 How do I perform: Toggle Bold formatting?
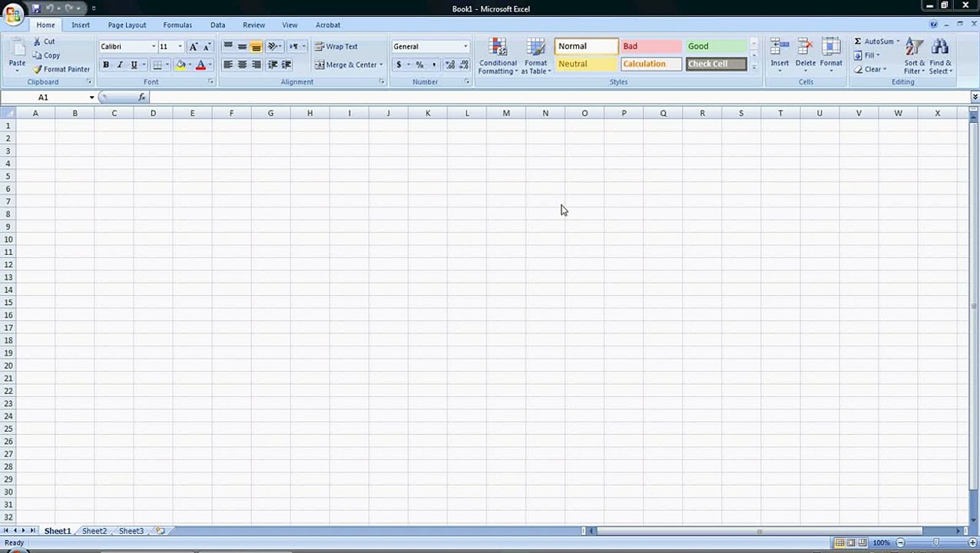[106, 65]
